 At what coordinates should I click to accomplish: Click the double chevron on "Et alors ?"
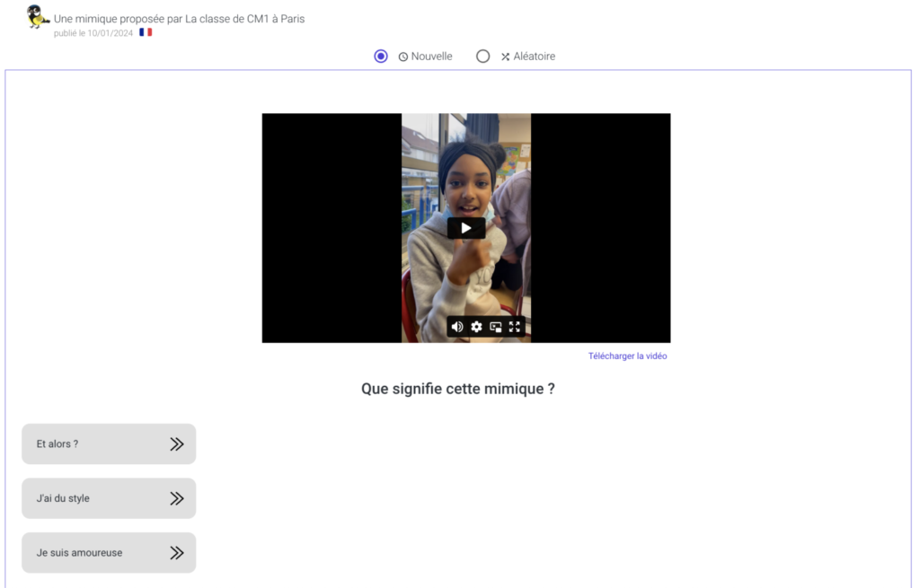coord(177,443)
